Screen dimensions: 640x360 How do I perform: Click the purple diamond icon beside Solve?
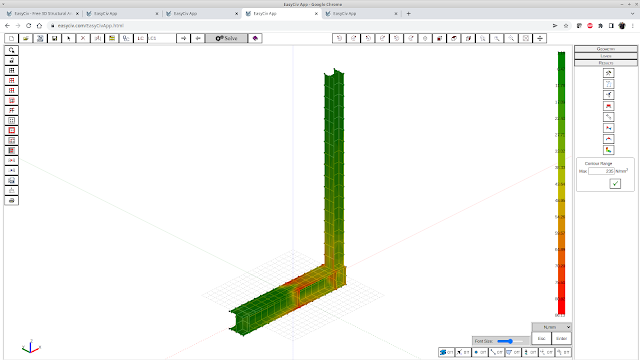(255, 38)
